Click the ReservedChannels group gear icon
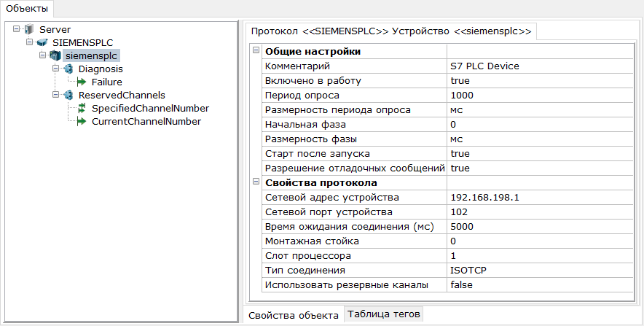 point(68,95)
